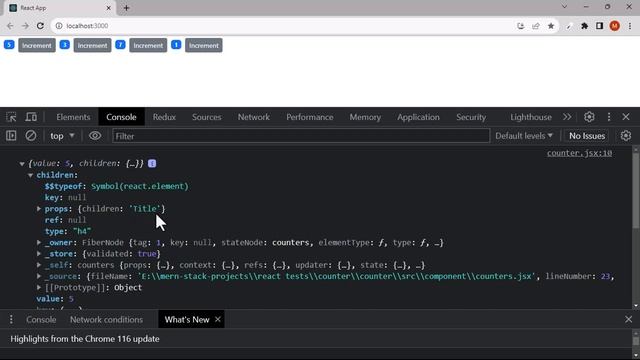640x360 pixels.
Task: Click Increment next to counter 1
Action: (204, 45)
